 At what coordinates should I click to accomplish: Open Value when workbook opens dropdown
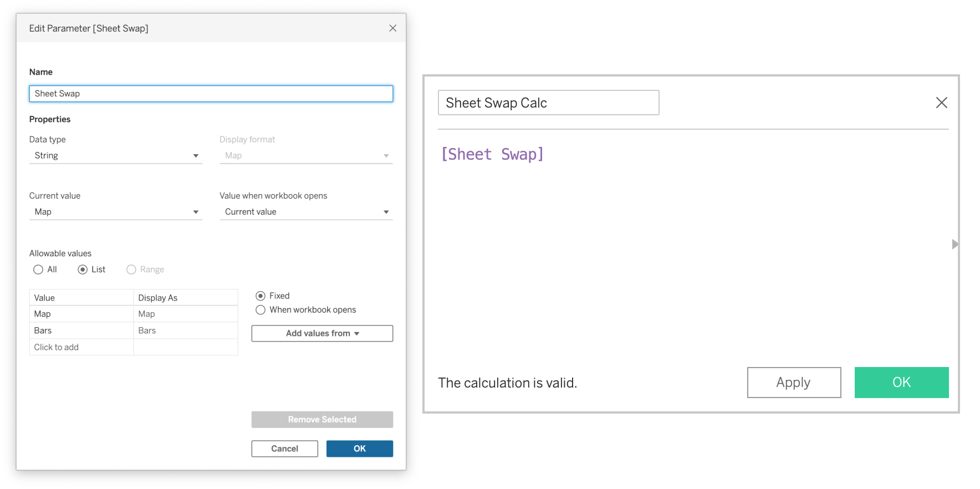pyautogui.click(x=306, y=212)
